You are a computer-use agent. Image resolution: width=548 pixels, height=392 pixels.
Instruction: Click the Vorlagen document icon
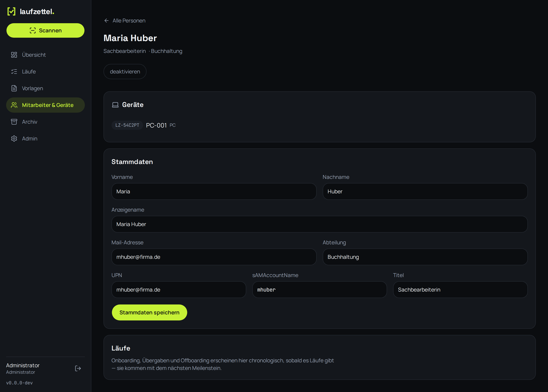14,88
